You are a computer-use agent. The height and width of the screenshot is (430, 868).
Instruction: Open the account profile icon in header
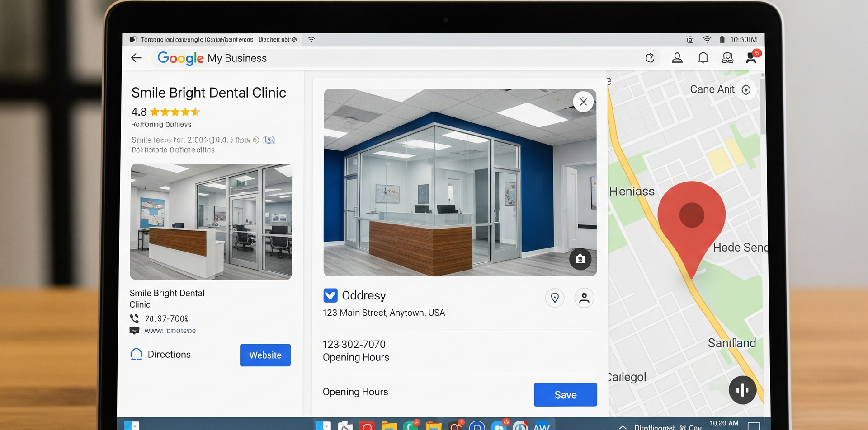point(677,58)
